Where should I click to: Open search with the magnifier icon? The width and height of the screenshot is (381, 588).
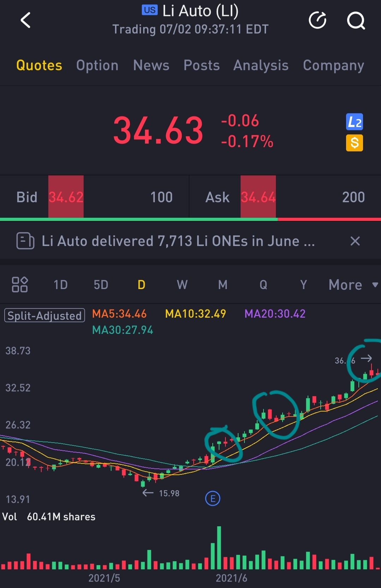(x=356, y=20)
